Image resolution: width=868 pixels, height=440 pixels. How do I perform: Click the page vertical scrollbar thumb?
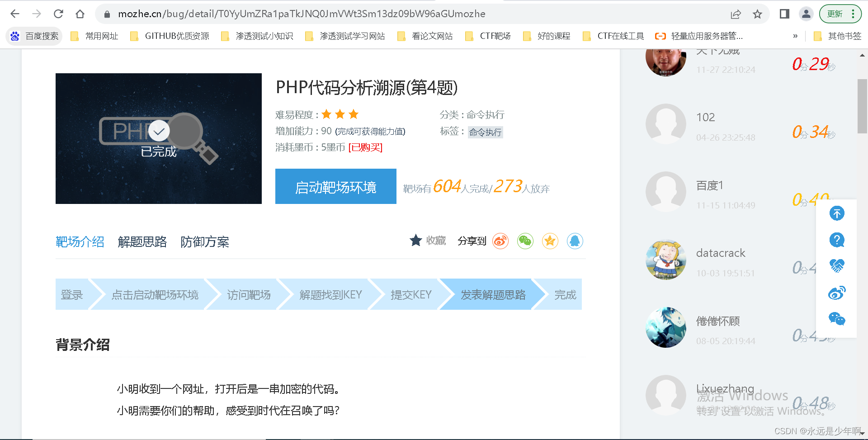(862, 106)
